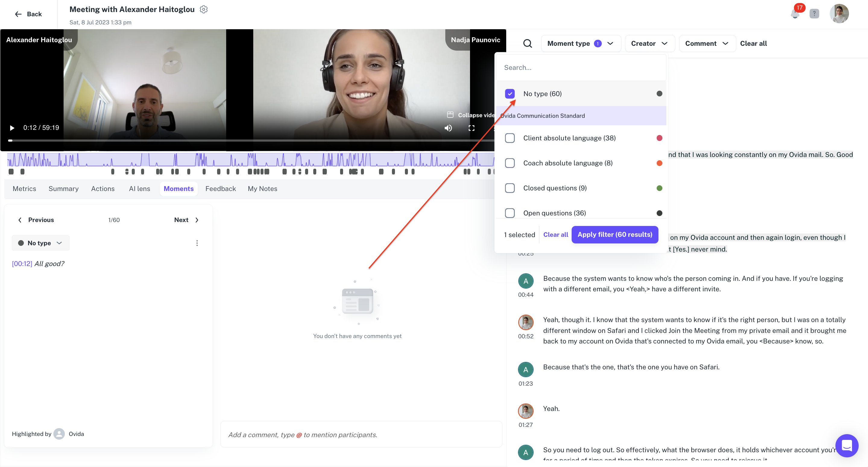Click the green Closed questions color dot
868x467 pixels.
[x=659, y=188]
